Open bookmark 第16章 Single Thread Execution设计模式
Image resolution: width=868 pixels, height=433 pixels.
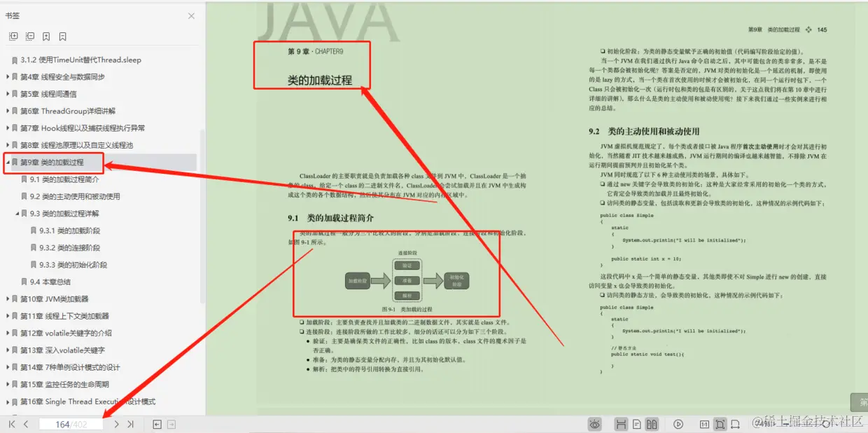(87, 401)
